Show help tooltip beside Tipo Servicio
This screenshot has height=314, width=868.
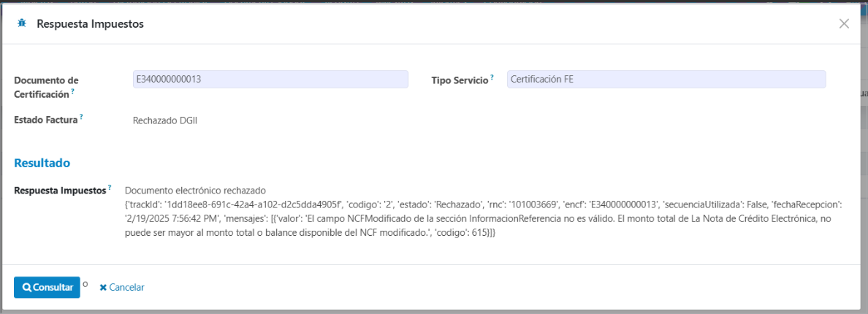pyautogui.click(x=492, y=76)
